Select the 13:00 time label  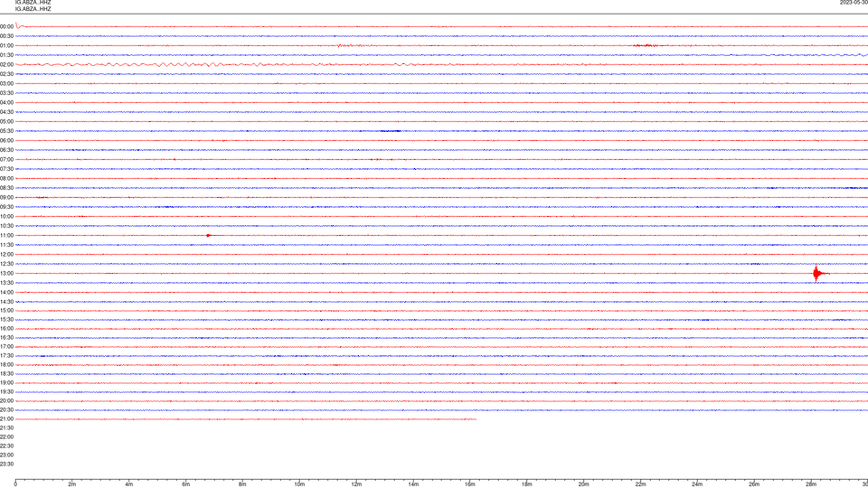coord(6,273)
